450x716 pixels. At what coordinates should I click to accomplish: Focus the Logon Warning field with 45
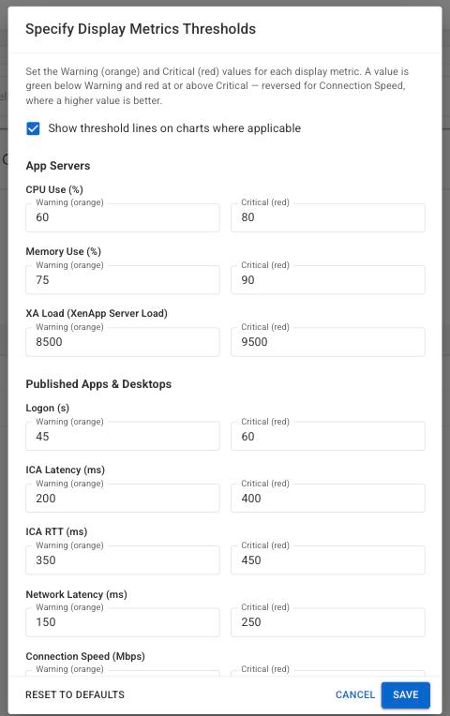pyautogui.click(x=122, y=437)
